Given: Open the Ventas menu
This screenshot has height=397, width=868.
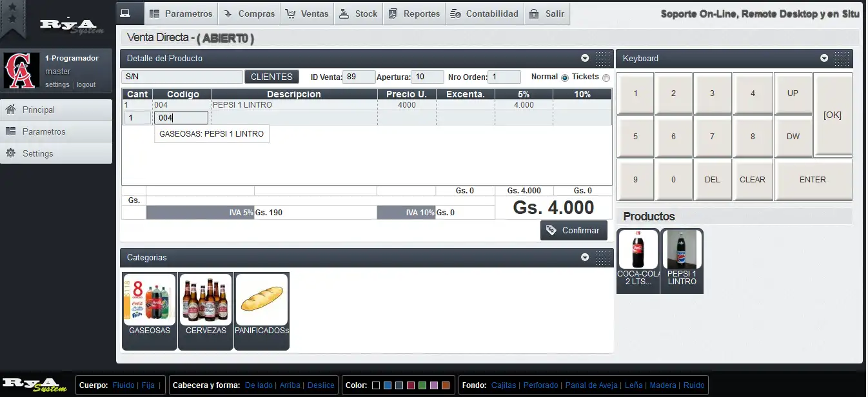Looking at the screenshot, I should (x=306, y=14).
